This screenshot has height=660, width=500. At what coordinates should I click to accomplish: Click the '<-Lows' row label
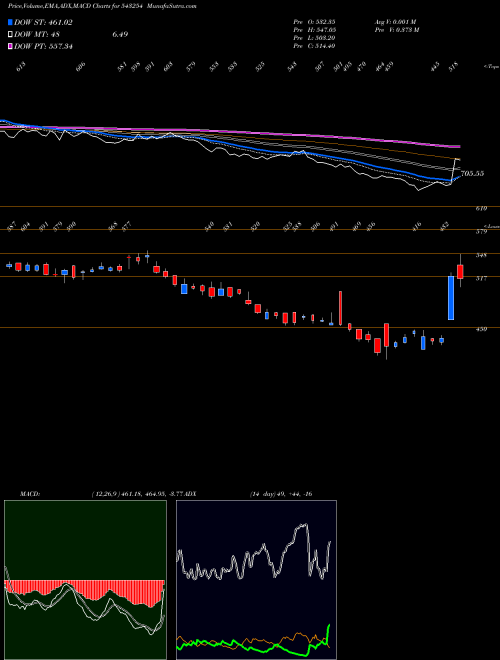(493, 226)
